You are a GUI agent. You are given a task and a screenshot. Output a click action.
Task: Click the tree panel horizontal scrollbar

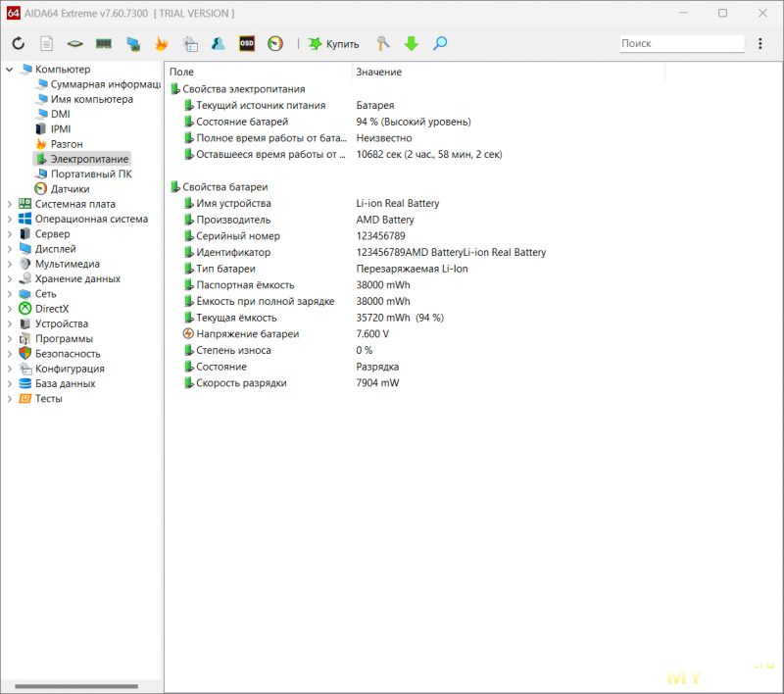[x=76, y=686]
